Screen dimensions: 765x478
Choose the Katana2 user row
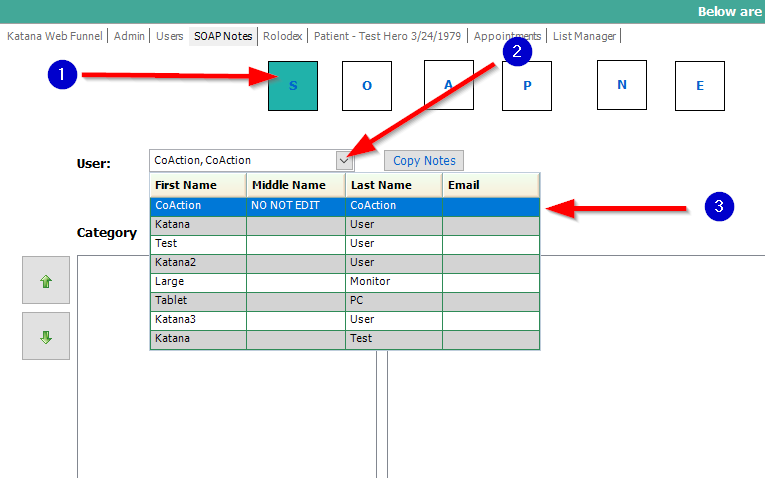[345, 263]
